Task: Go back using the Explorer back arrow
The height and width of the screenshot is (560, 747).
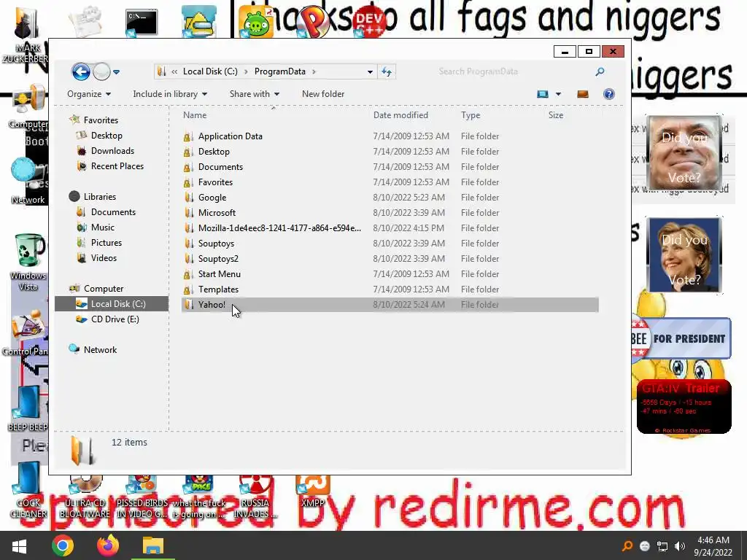Action: 81,72
